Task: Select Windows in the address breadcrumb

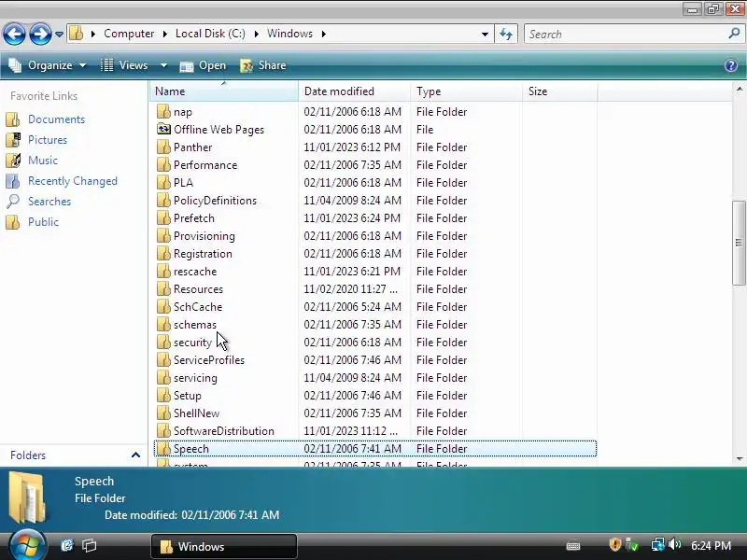Action: click(289, 34)
